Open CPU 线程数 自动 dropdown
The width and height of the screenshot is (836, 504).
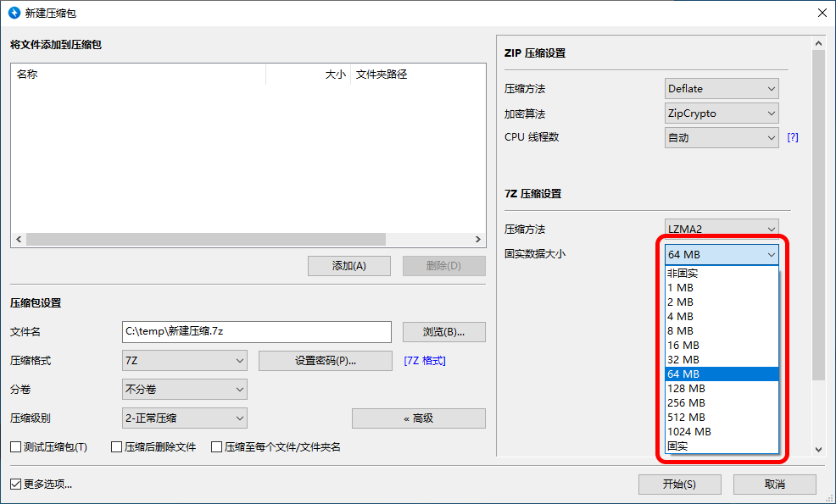coord(722,137)
